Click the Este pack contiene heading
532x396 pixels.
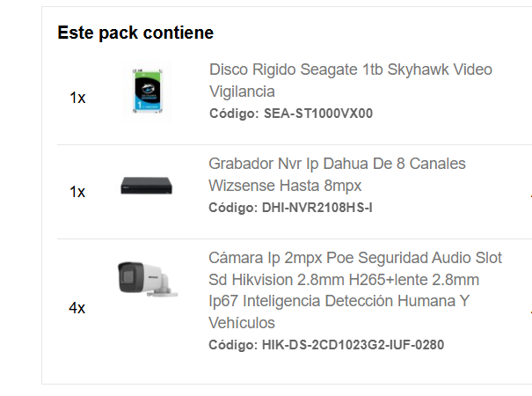[135, 33]
